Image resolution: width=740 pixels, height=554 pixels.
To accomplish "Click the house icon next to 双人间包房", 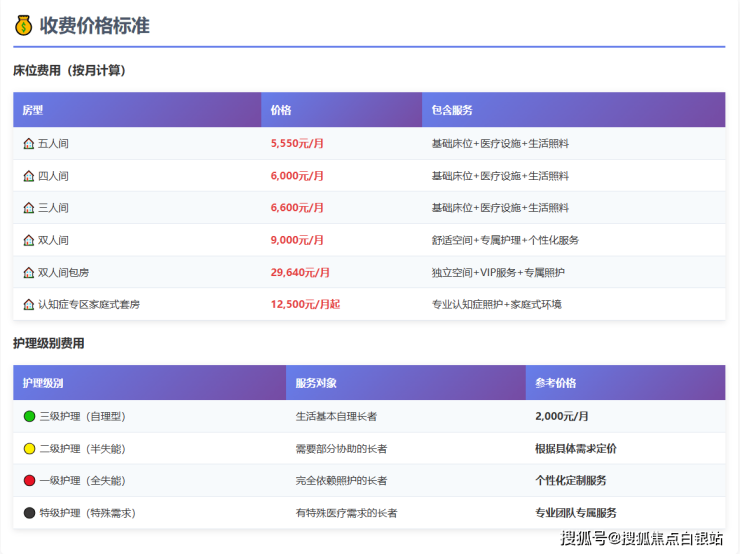I will (29, 272).
